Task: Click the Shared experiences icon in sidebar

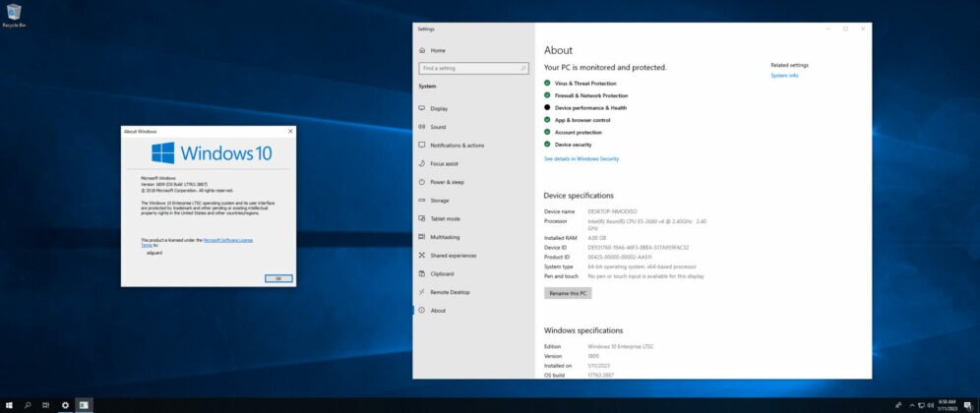Action: pyautogui.click(x=422, y=255)
